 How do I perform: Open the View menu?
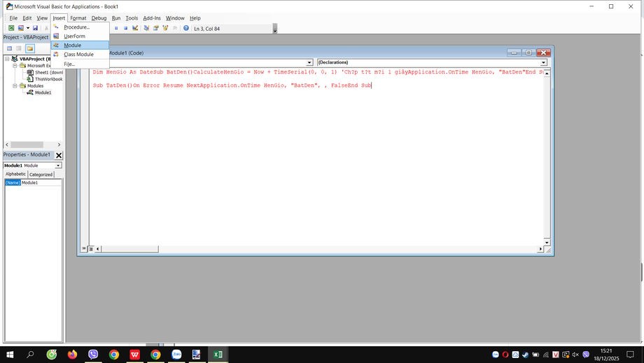(42, 18)
